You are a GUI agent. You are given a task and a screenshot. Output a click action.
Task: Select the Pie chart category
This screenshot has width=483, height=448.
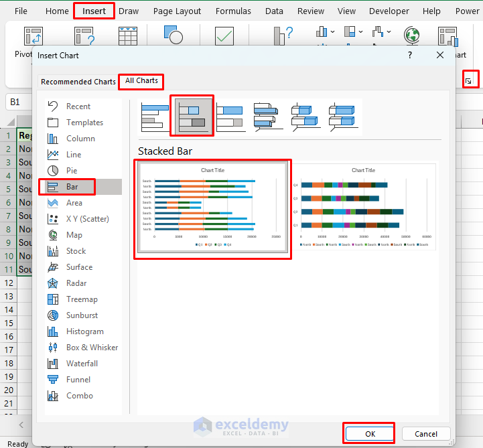tap(83, 171)
